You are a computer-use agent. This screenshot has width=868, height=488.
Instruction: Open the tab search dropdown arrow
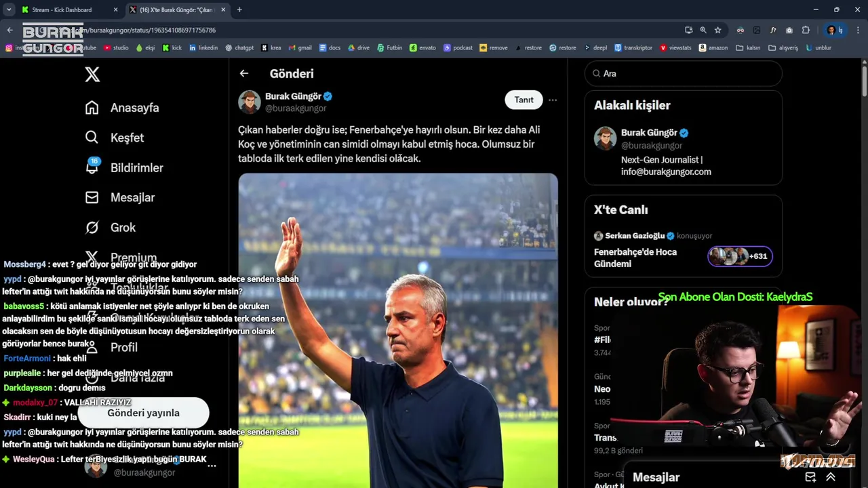click(x=9, y=9)
